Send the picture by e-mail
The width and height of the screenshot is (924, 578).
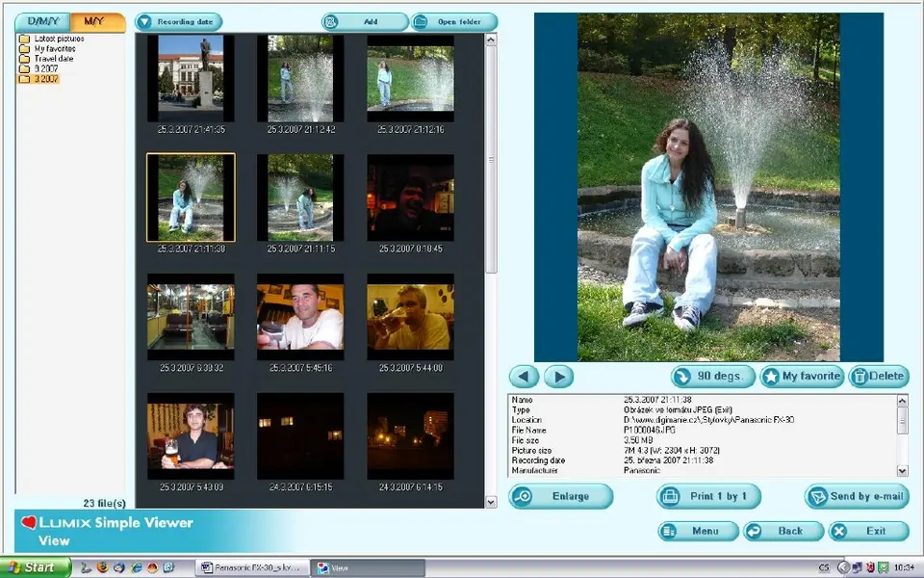pyautogui.click(x=857, y=496)
